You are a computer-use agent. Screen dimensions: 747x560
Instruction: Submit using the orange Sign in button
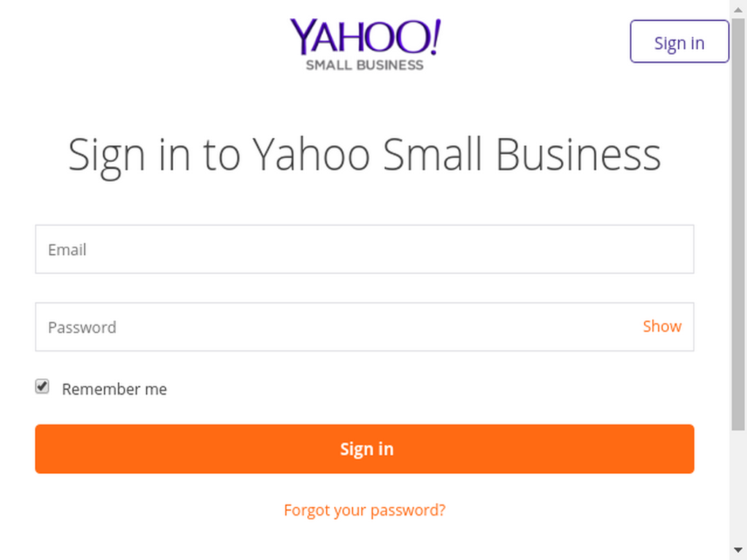(x=365, y=448)
